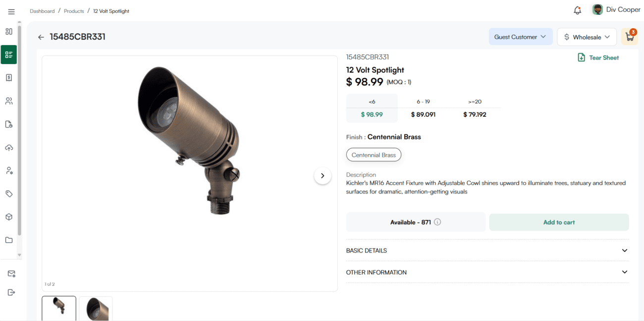Click the Products breadcrumb link

(74, 11)
